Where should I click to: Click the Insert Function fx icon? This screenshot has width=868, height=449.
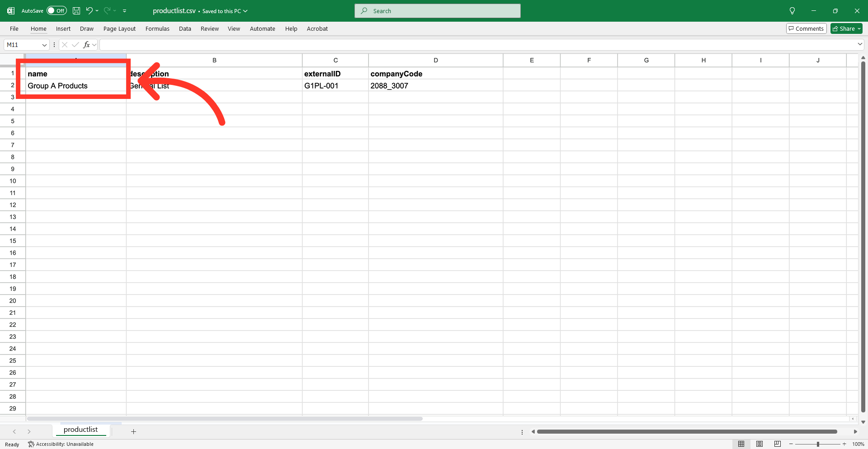click(x=87, y=45)
